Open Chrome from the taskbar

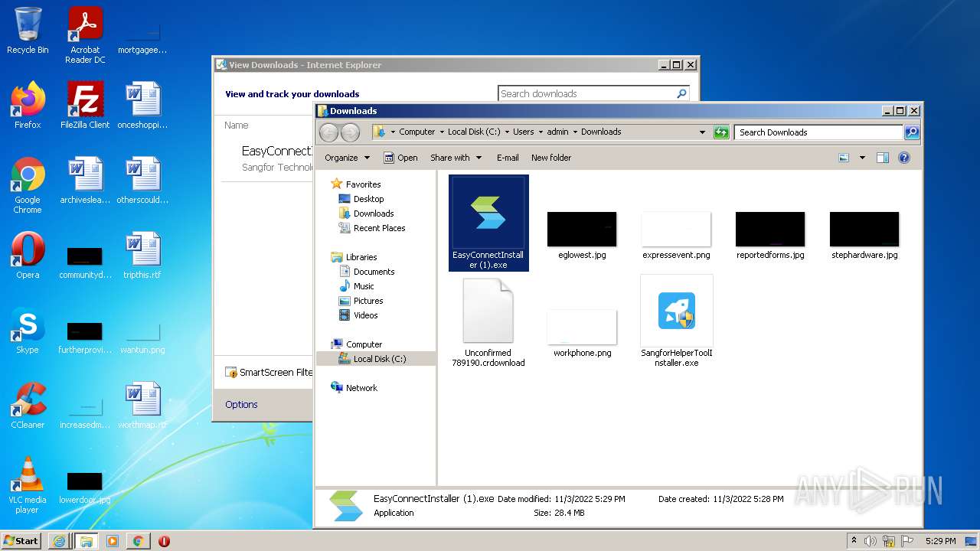tap(138, 541)
